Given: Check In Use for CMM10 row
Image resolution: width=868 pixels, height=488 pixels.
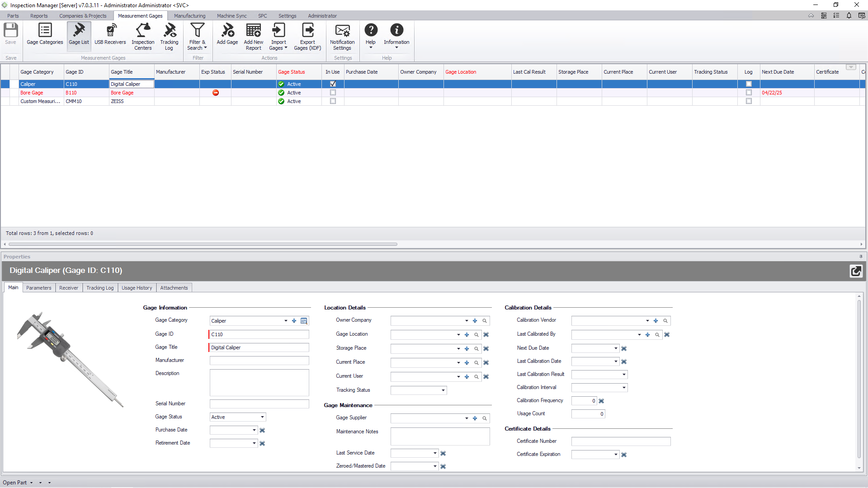Looking at the screenshot, I should pos(333,101).
